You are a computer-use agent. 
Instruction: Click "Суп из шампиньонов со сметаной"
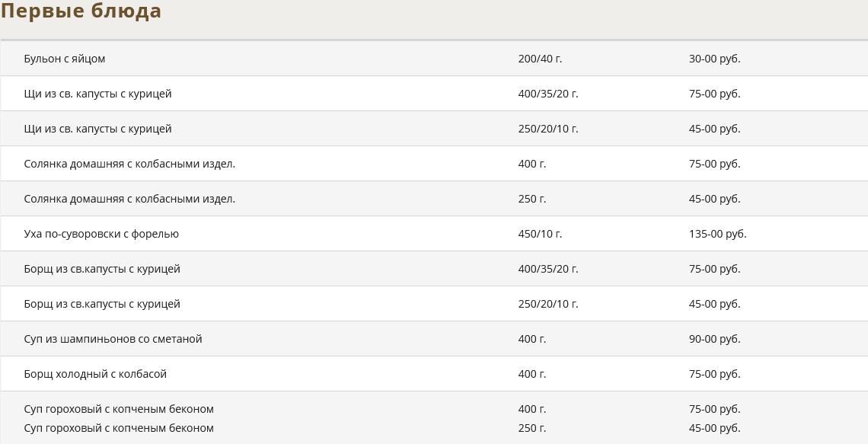coord(113,339)
